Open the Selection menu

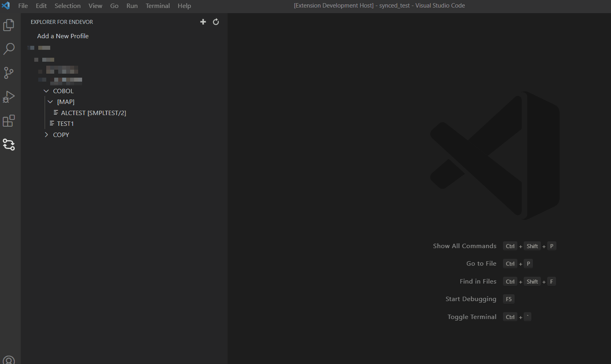67,6
